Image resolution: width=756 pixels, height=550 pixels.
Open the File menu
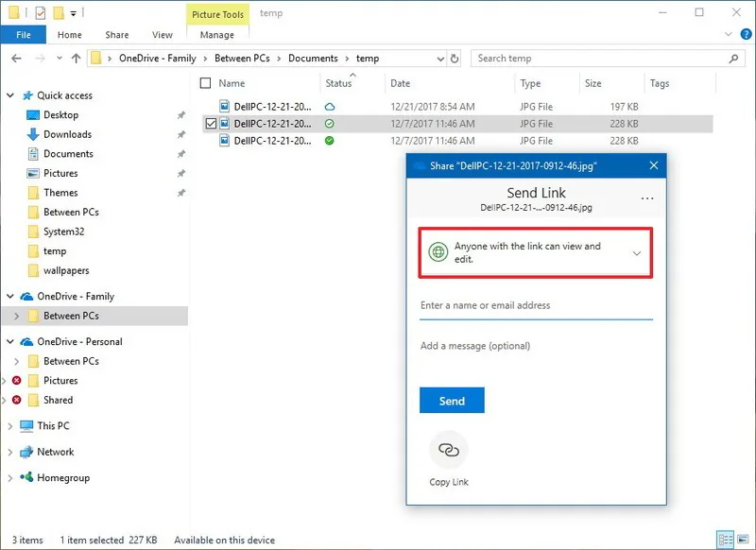pyautogui.click(x=23, y=35)
